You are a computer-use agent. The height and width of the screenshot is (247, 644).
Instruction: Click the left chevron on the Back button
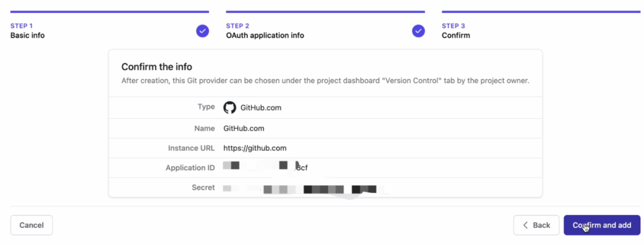click(x=525, y=225)
